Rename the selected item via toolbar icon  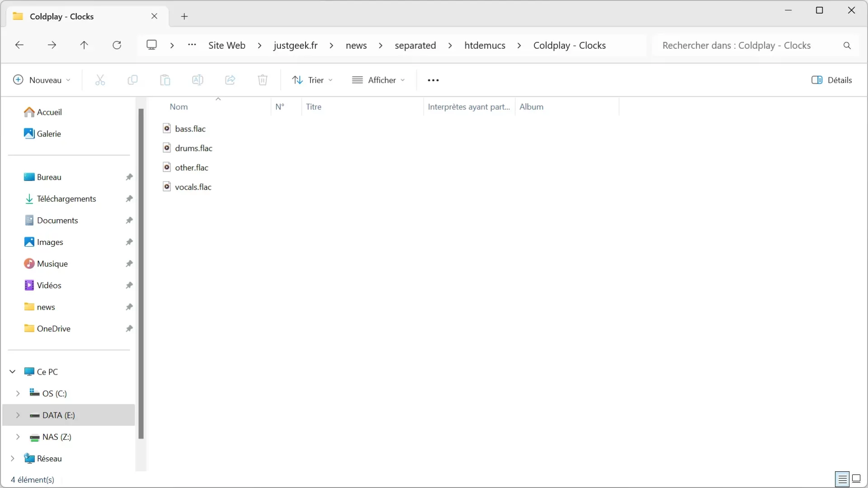[198, 80]
